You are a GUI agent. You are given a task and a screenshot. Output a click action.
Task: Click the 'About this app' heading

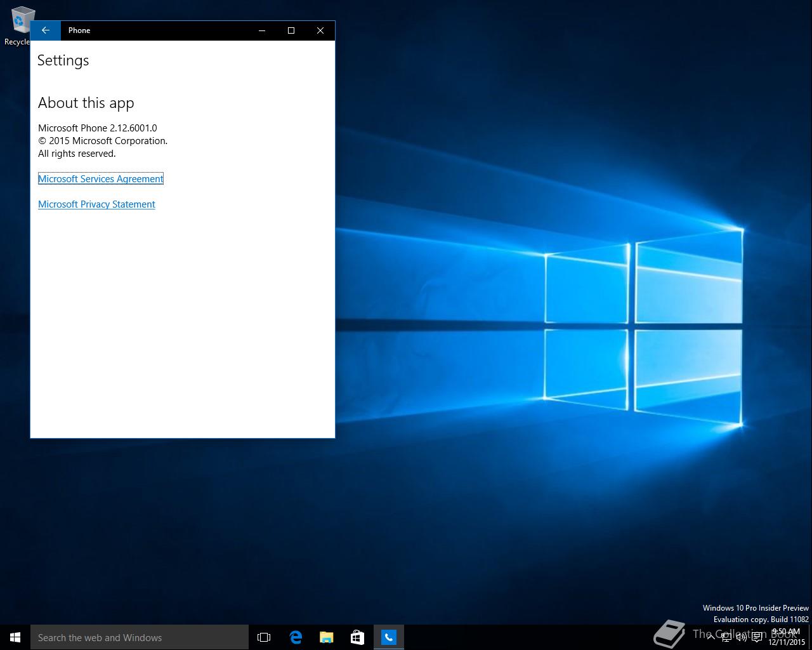(86, 103)
